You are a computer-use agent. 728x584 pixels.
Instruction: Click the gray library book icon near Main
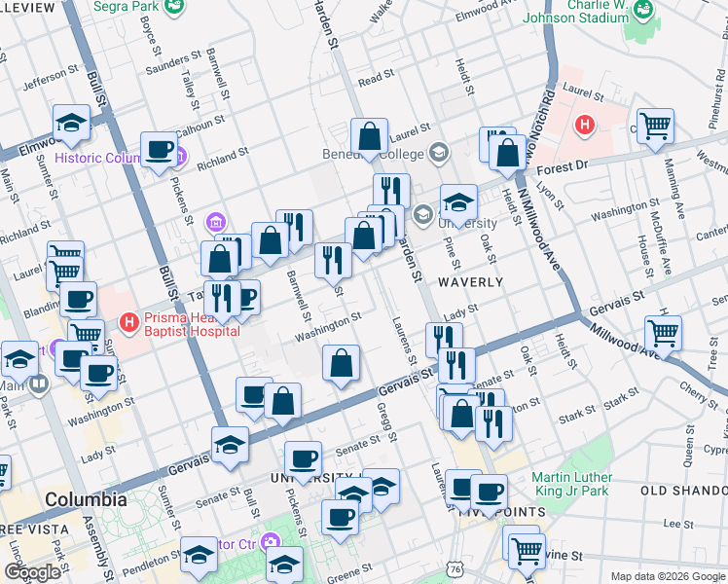coord(39,383)
